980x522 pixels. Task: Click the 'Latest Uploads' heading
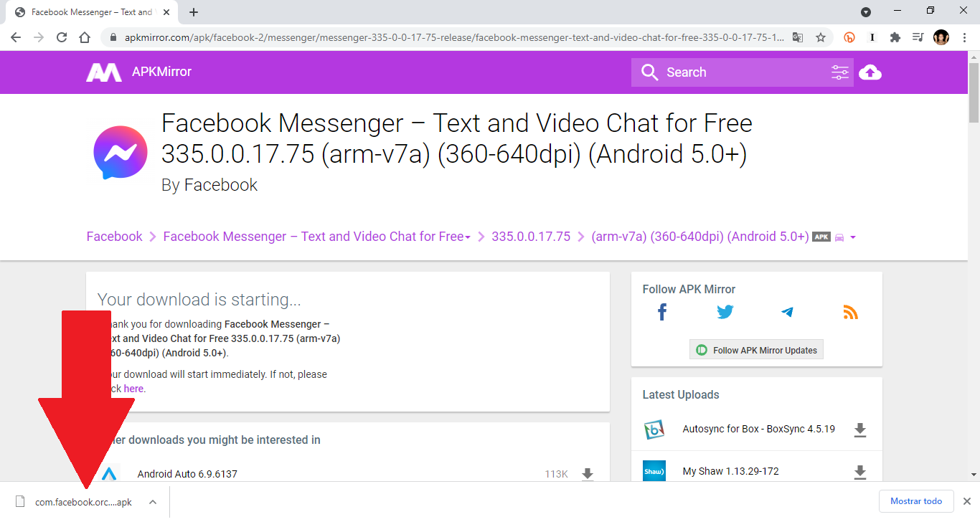(681, 394)
